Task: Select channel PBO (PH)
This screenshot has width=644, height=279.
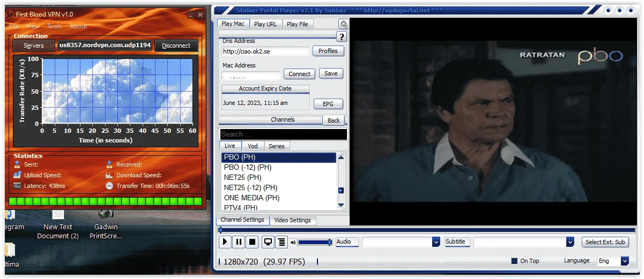Action: [x=279, y=157]
